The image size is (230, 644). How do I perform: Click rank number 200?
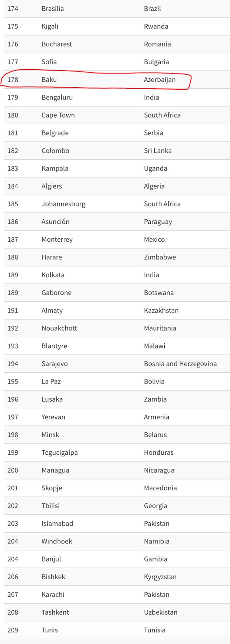(x=13, y=470)
